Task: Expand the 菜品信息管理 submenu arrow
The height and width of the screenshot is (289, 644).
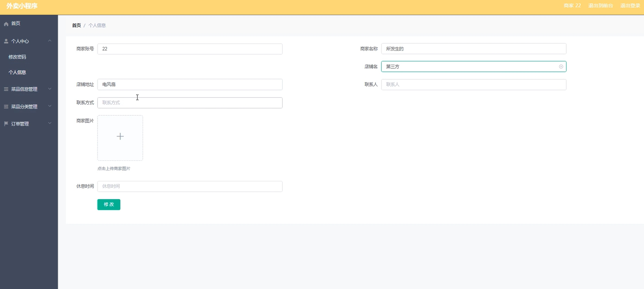Action: [50, 89]
